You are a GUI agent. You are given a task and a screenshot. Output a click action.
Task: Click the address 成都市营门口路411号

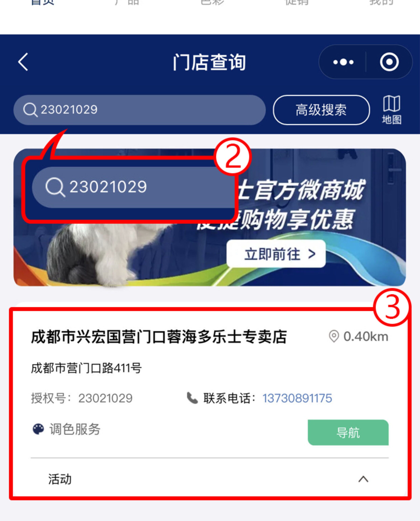point(86,368)
